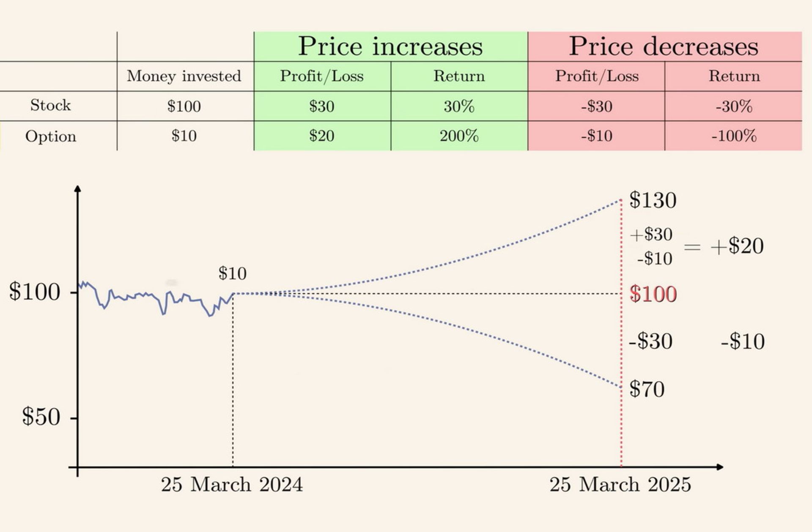Click the "Price decreases" red header

[664, 46]
